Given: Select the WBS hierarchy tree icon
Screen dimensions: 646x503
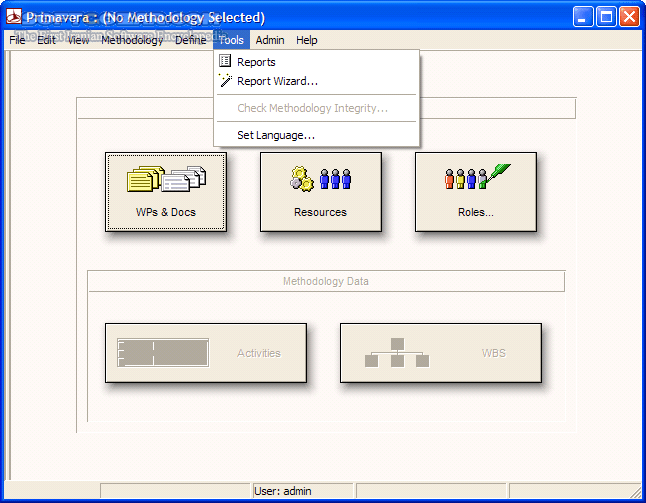Looking at the screenshot, I should 396,352.
